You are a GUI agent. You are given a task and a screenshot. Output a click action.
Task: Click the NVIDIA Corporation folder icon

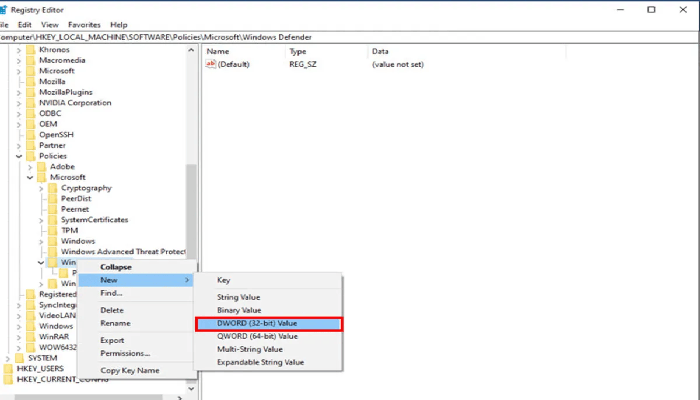[x=30, y=103]
